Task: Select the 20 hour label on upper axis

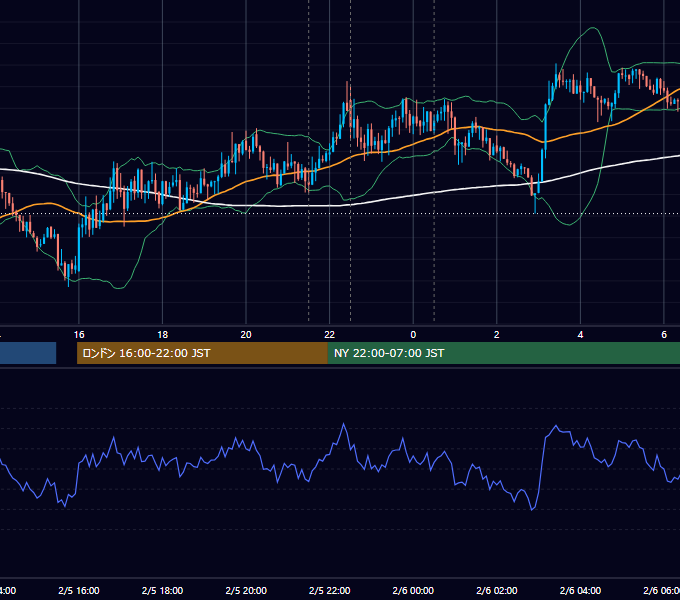Action: (x=246, y=335)
